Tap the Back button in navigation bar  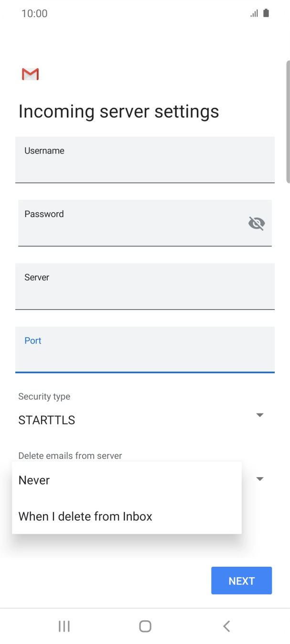[x=226, y=626]
